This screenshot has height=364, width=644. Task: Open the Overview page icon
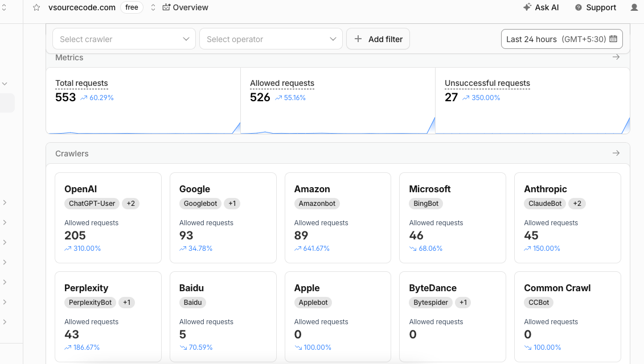[166, 7]
